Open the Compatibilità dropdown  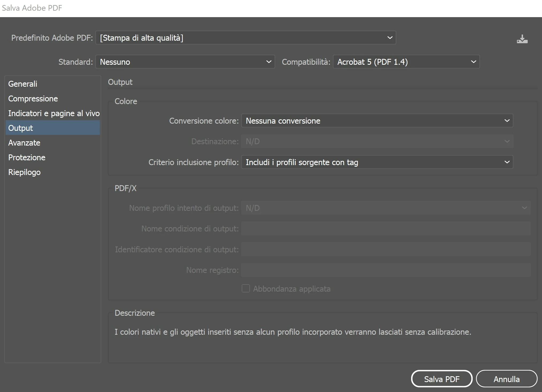(406, 62)
